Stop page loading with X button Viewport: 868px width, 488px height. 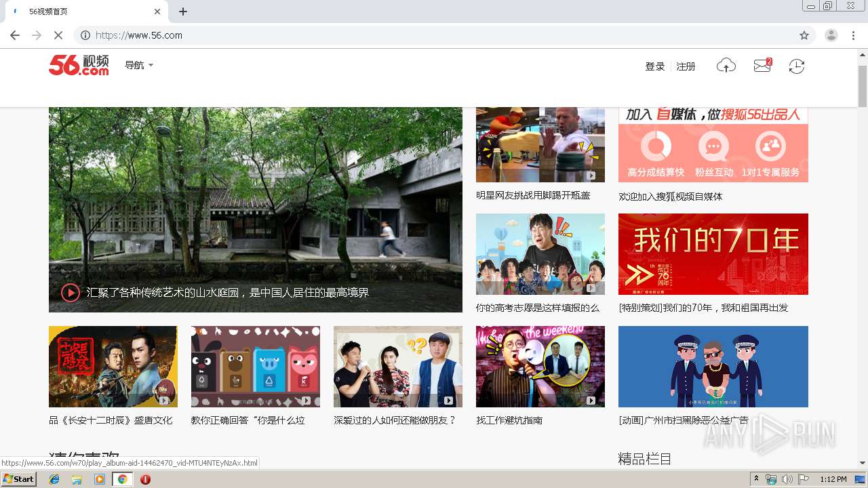point(58,35)
